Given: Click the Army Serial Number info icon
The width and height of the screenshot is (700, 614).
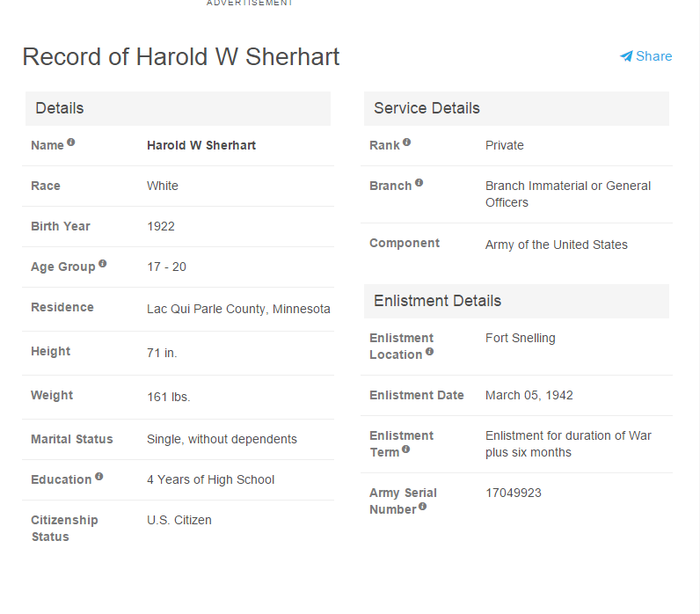Looking at the screenshot, I should pyautogui.click(x=423, y=507).
